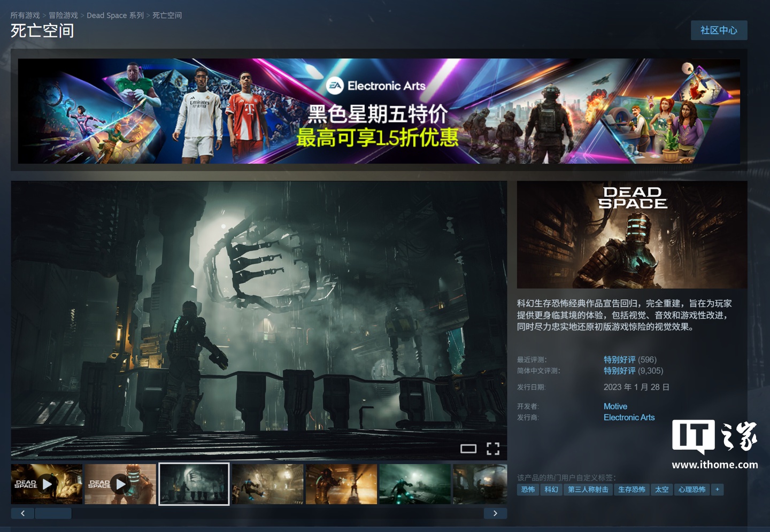The width and height of the screenshot is (770, 532).
Task: Click the 该产品的热门用户自定义标签 heading
Action: 566,477
